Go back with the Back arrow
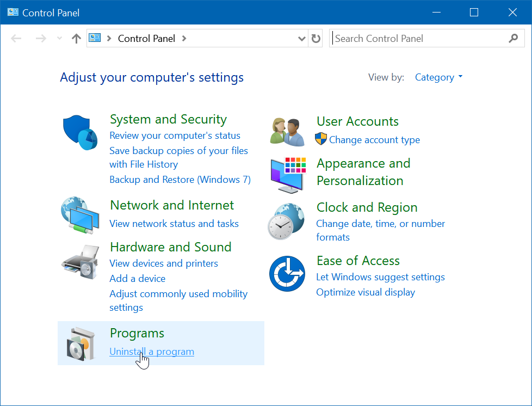The width and height of the screenshot is (532, 406). (16, 38)
